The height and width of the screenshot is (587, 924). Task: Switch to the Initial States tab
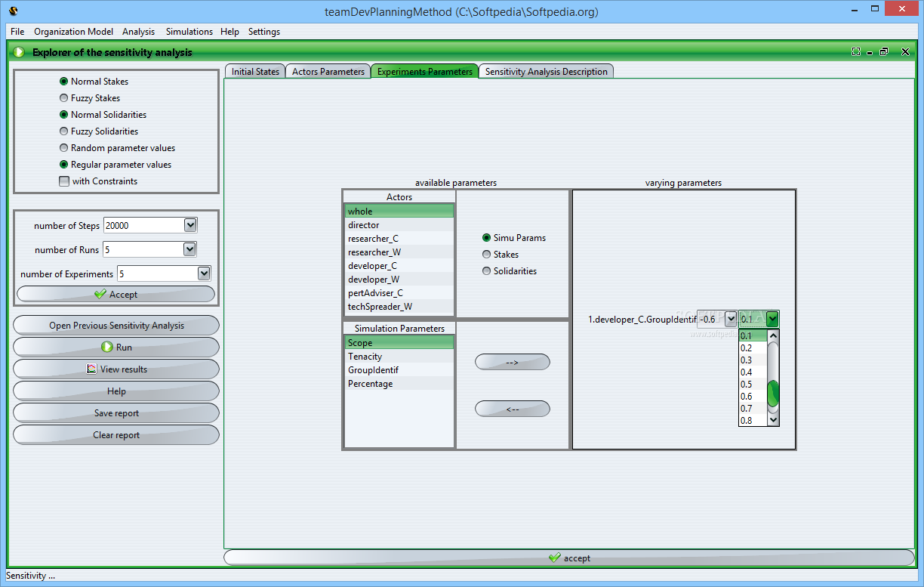[x=255, y=72]
